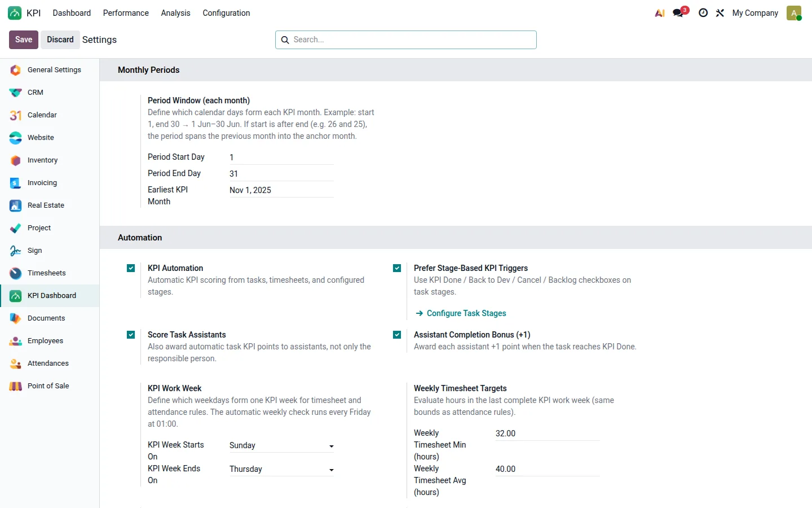
Task: Open the KPI Week Ends On dropdown
Action: point(281,469)
